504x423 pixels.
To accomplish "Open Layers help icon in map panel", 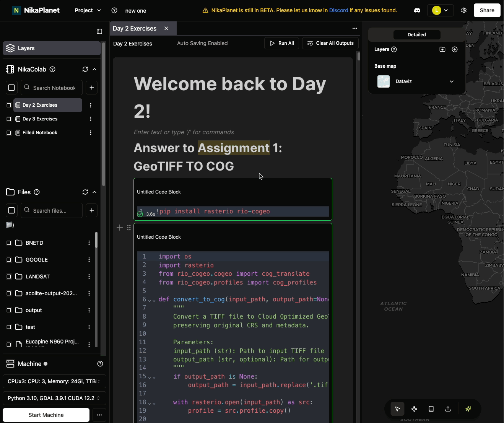I will click(x=394, y=49).
